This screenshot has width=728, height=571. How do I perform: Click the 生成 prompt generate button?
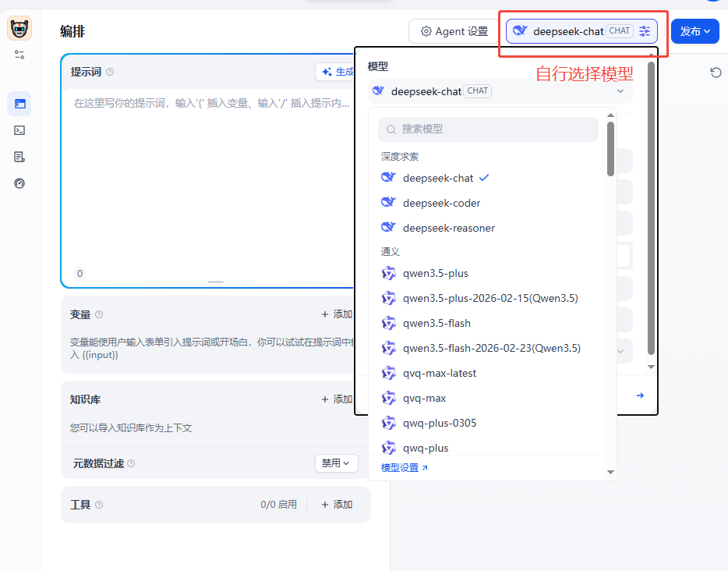337,72
